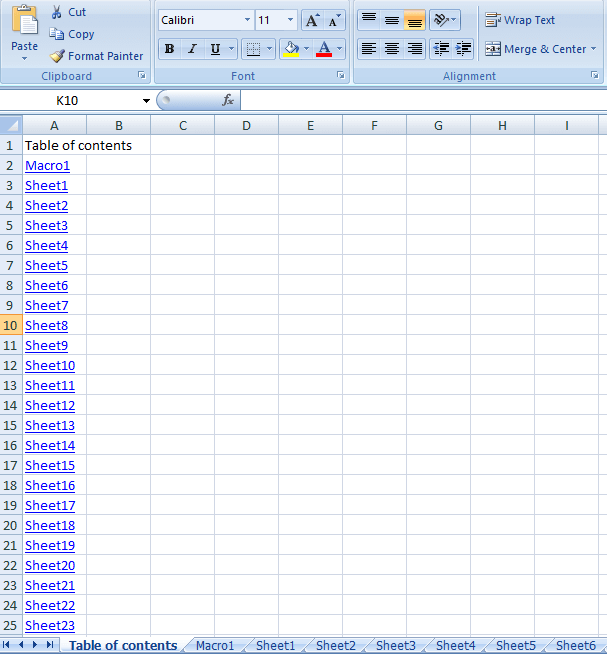
Task: Switch to the Sheet2 sheet tab
Action: 335,646
